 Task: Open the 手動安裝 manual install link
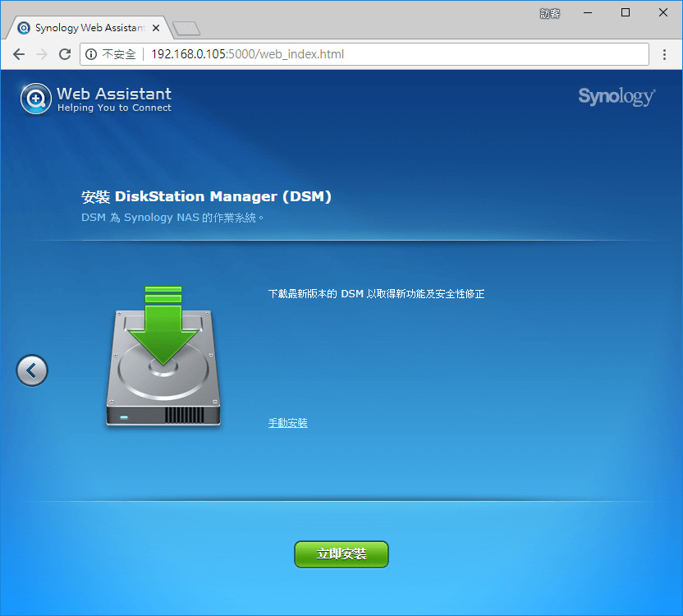pyautogui.click(x=287, y=423)
